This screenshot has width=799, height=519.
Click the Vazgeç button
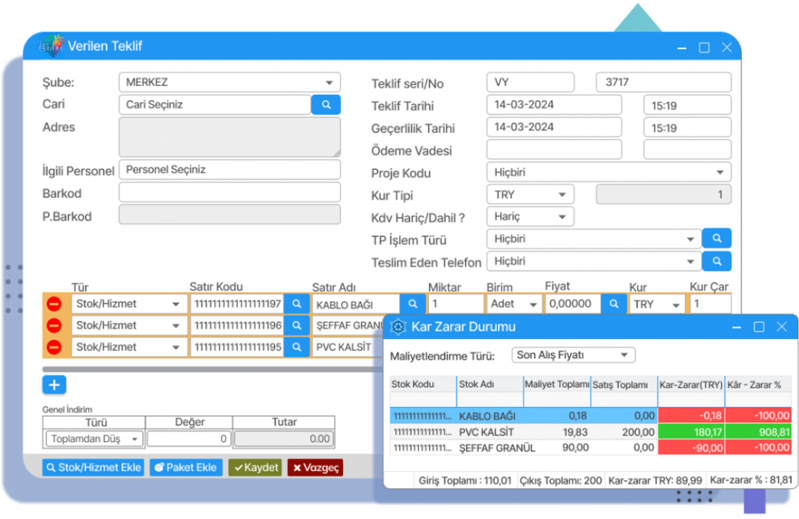click(x=316, y=467)
